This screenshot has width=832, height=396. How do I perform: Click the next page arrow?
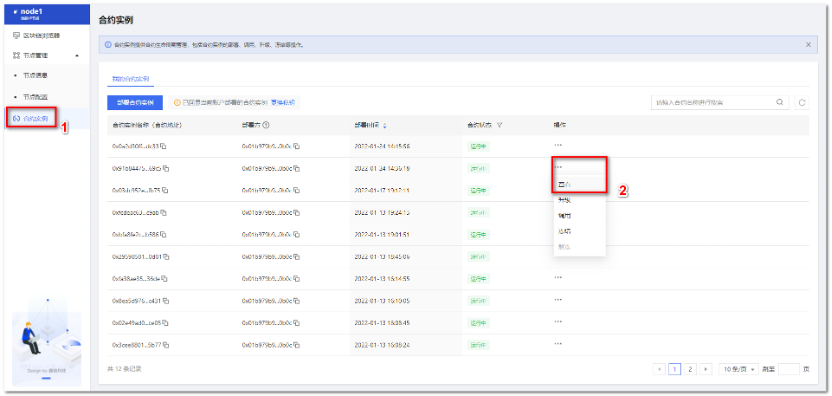point(706,369)
